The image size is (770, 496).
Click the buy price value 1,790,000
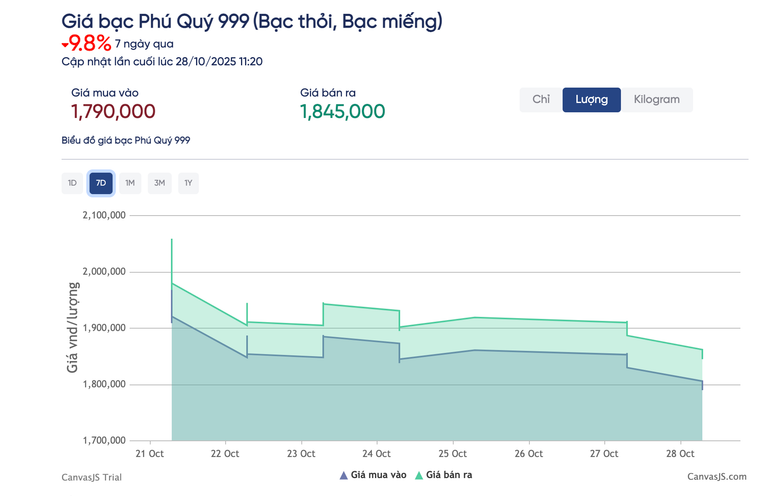click(x=113, y=111)
